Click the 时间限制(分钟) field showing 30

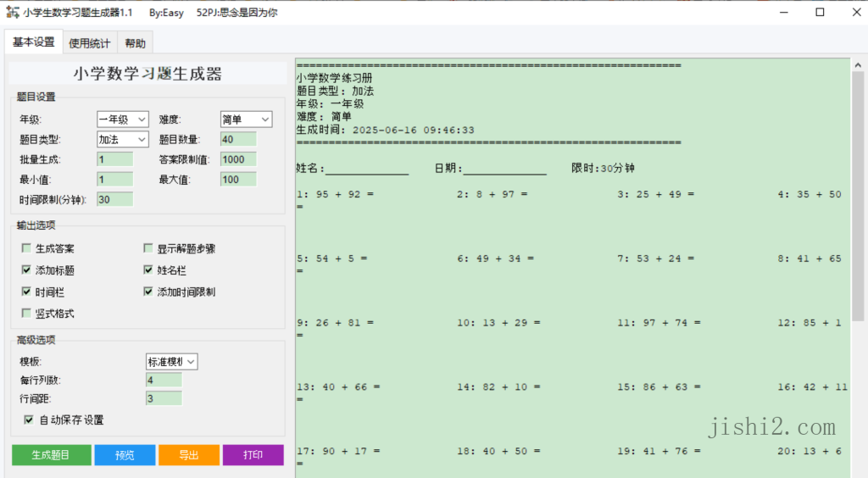coord(115,199)
